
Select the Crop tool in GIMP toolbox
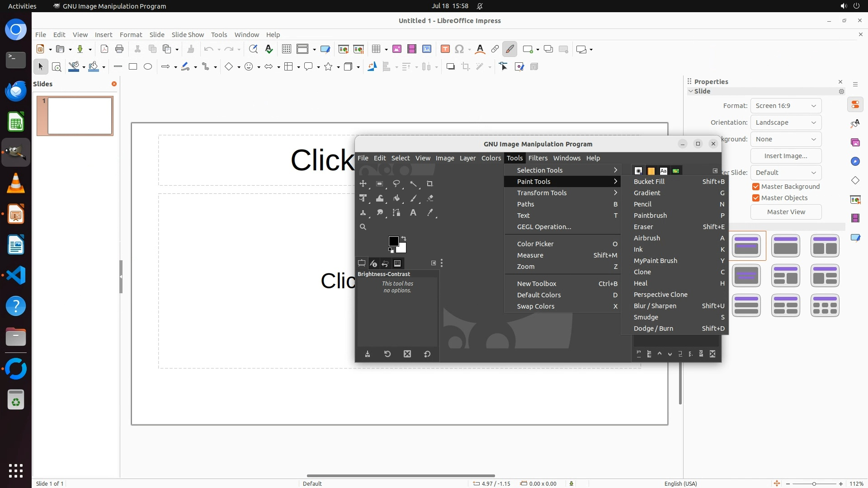tap(429, 183)
